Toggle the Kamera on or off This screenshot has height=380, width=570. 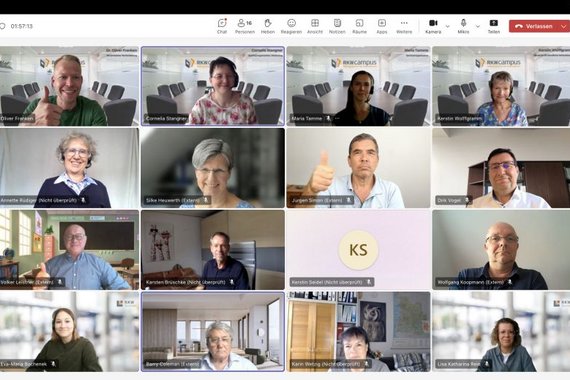pyautogui.click(x=433, y=26)
